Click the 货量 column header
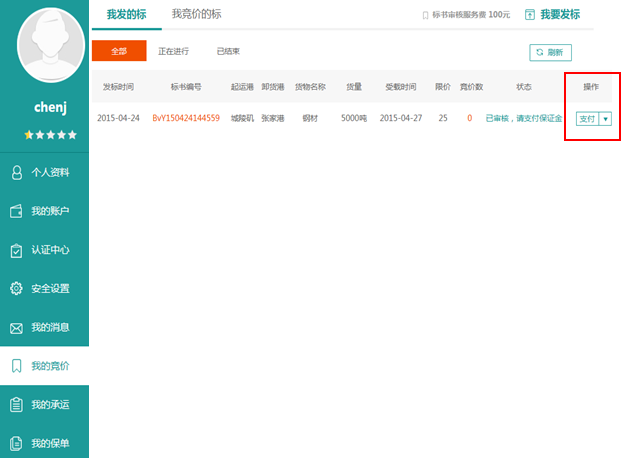 click(x=354, y=87)
